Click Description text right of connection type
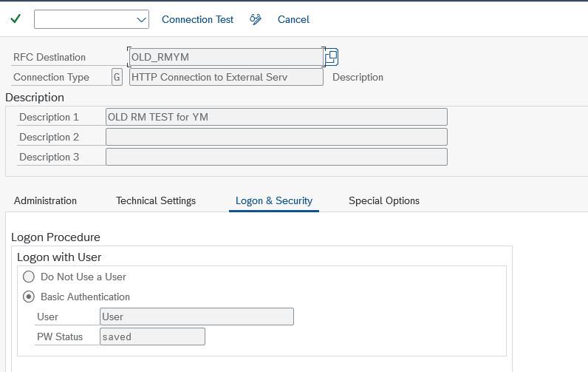The width and height of the screenshot is (588, 372). (x=358, y=77)
